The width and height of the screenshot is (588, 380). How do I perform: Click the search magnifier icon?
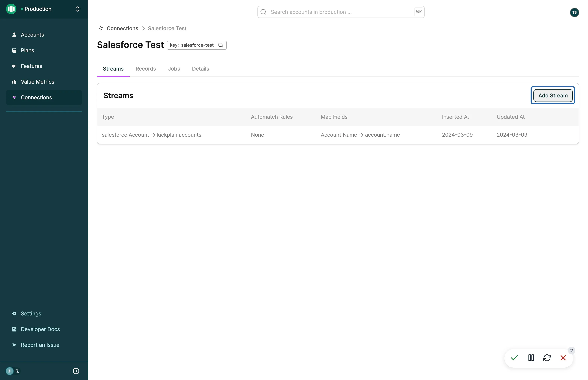click(x=263, y=12)
